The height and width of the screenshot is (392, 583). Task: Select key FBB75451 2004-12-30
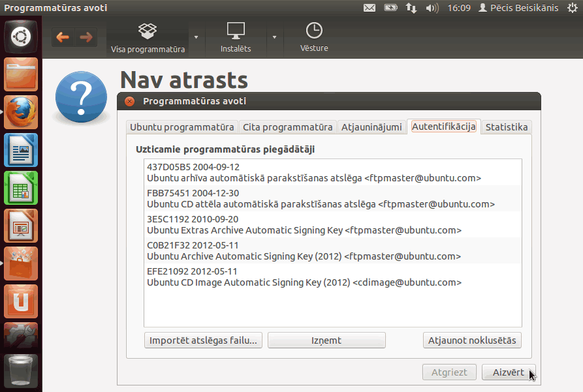pos(333,198)
